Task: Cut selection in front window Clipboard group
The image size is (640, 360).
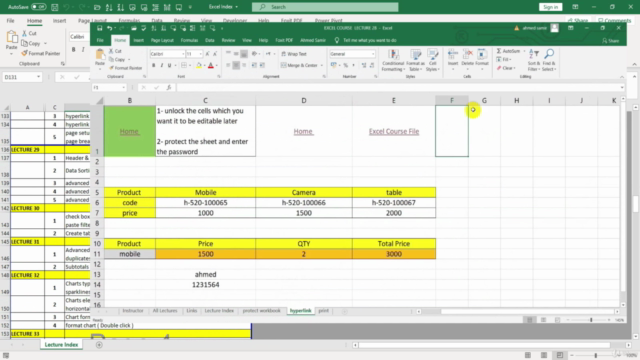Action: (x=115, y=51)
